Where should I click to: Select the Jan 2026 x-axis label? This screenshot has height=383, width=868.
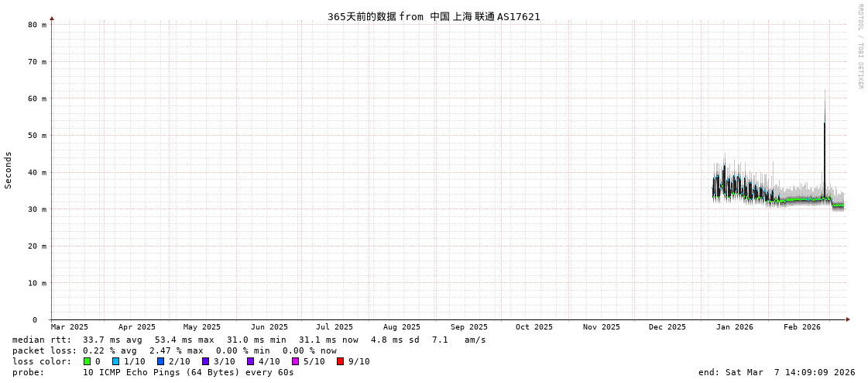point(734,327)
